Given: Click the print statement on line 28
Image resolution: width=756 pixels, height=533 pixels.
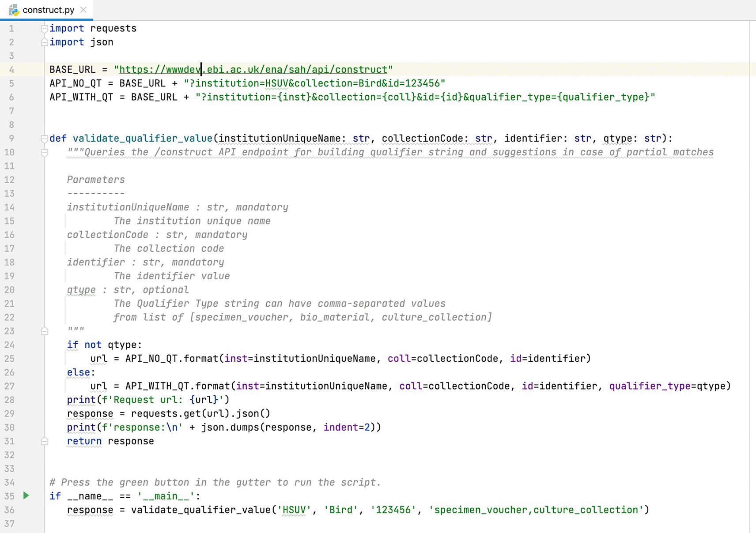Looking at the screenshot, I should tap(81, 400).
